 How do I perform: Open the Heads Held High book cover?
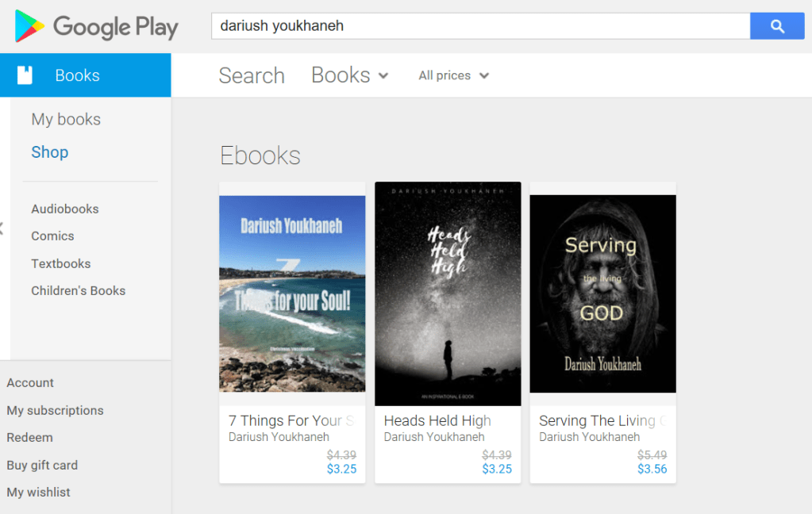coord(448,293)
